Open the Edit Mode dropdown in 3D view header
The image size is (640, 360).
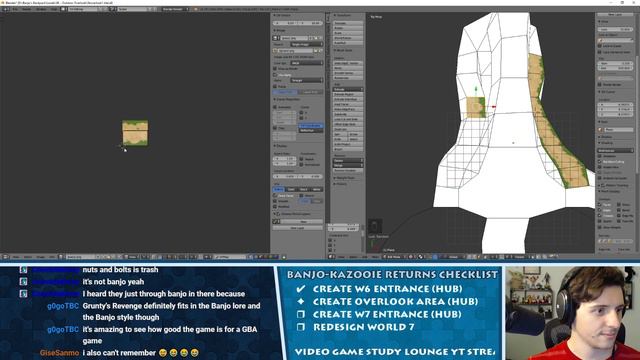tap(394, 257)
